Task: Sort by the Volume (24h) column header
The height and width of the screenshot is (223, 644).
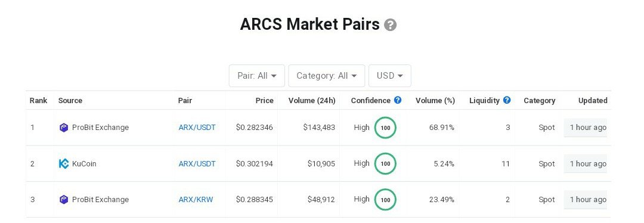Action: point(312,100)
